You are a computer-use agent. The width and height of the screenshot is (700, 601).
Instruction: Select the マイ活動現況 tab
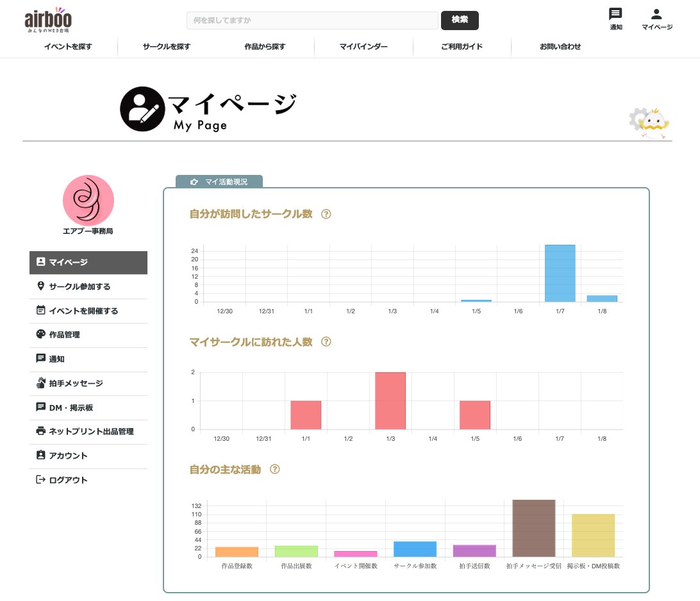pos(219,181)
